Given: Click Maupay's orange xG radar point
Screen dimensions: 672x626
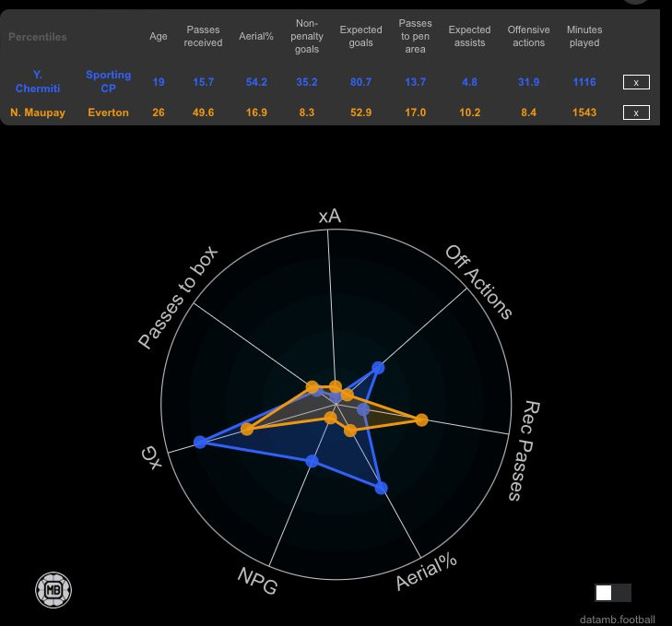Looking at the screenshot, I should [x=247, y=429].
